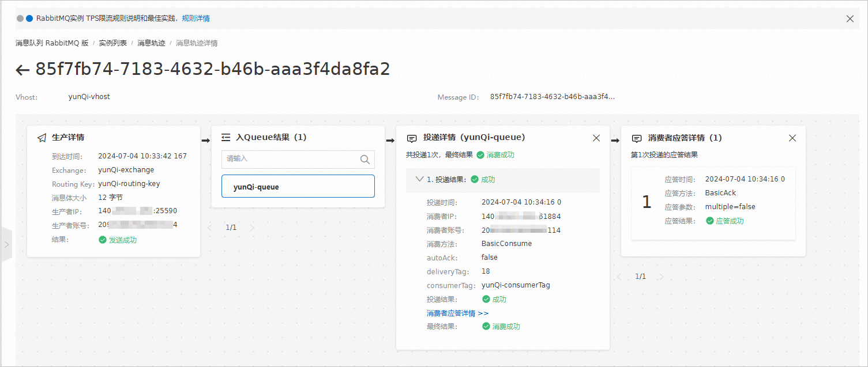Go back using the arrow beside message ID title

point(22,70)
